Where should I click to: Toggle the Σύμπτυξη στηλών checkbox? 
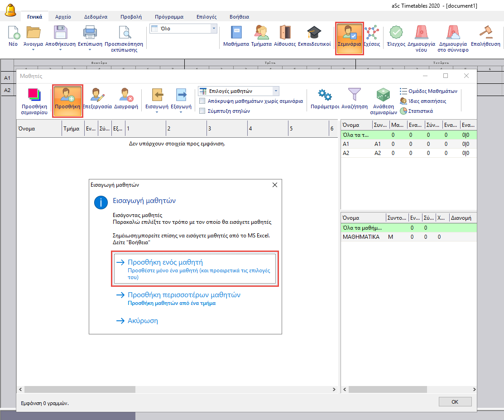click(x=202, y=111)
